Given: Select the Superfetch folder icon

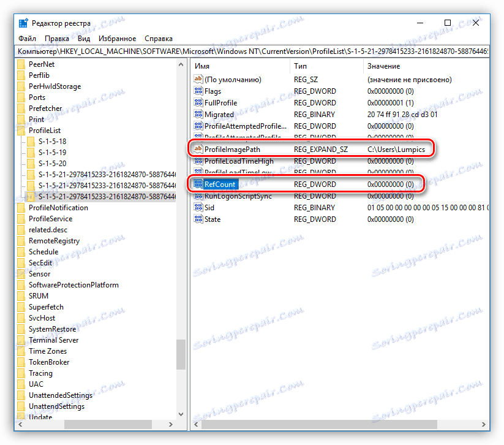Looking at the screenshot, I should (x=21, y=307).
